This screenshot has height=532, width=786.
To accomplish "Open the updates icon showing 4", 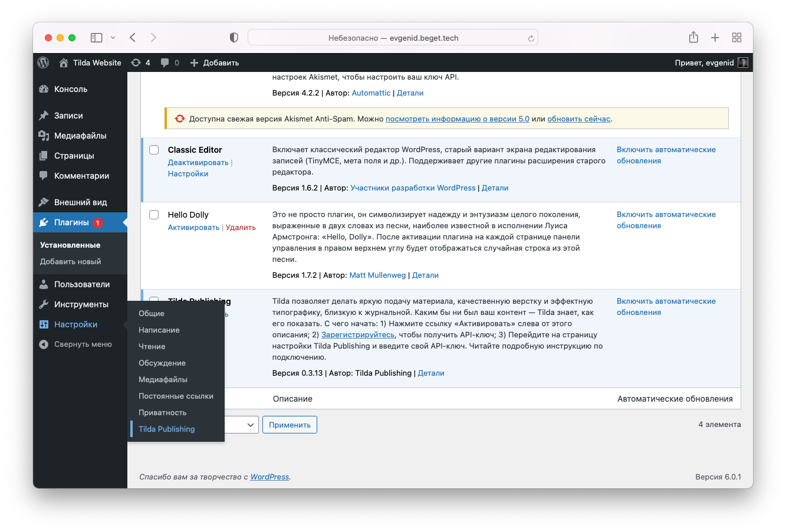I will (136, 63).
